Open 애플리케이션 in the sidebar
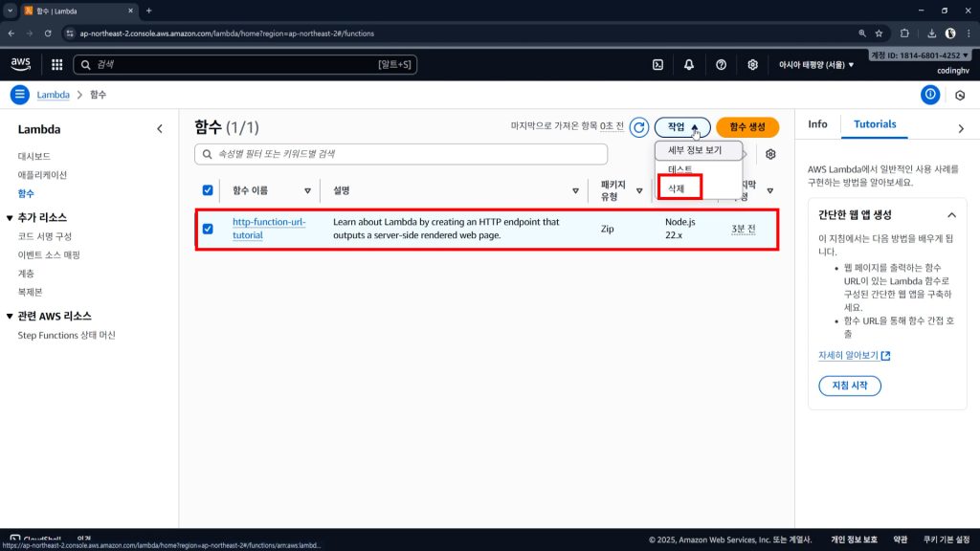Viewport: 980px width, 551px height. [42, 176]
